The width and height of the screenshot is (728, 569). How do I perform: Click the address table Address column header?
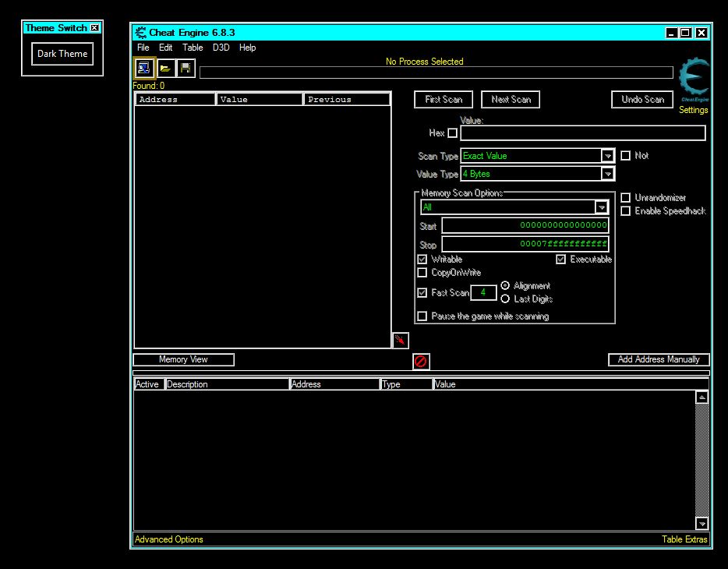point(334,384)
